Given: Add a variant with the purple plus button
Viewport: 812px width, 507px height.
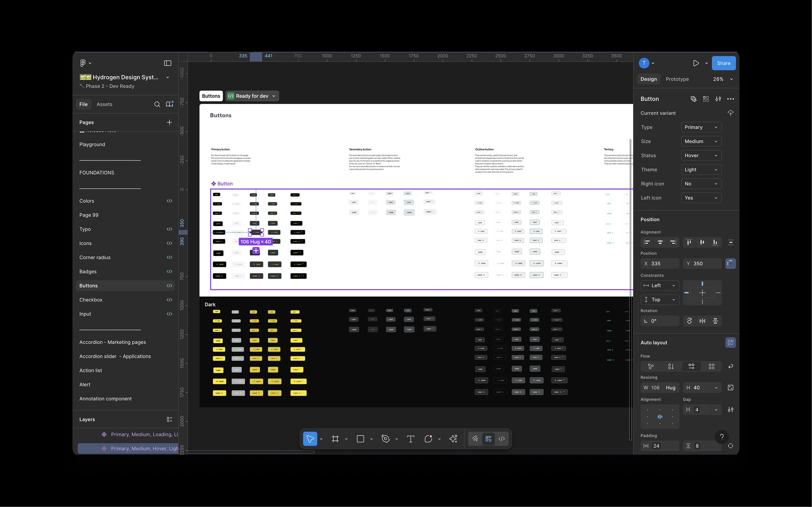Looking at the screenshot, I should click(256, 251).
